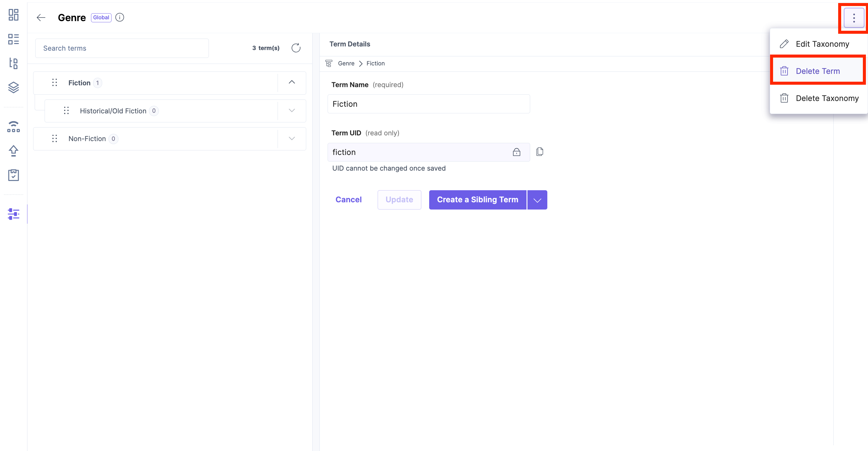Refresh the terms list
This screenshot has height=451, width=868.
click(296, 48)
